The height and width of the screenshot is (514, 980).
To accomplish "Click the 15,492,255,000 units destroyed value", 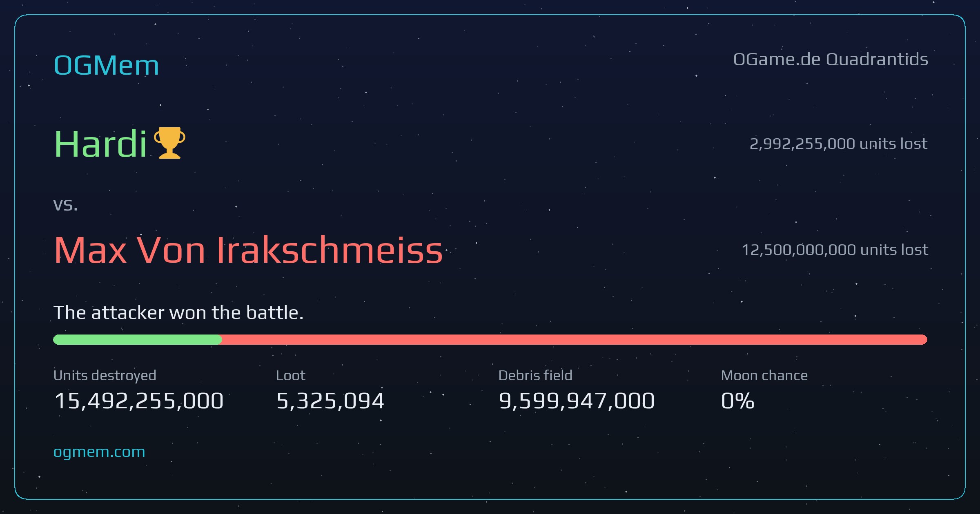I will (139, 401).
